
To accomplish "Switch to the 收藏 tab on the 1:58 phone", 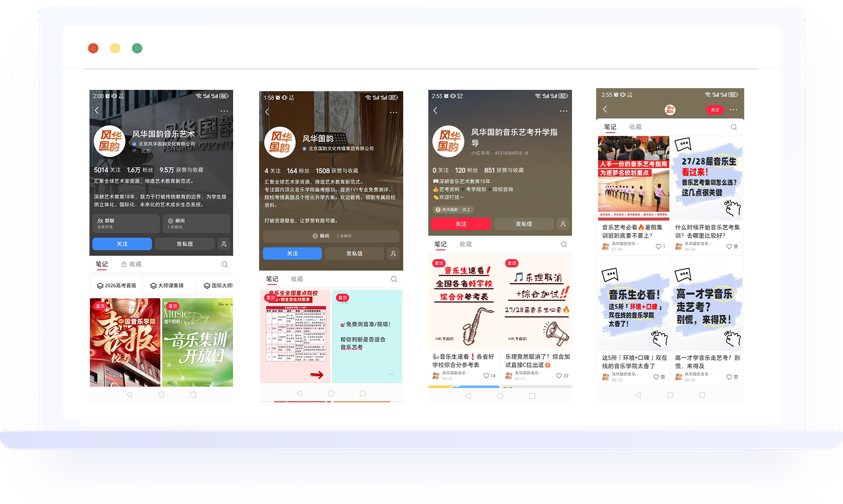I will coord(297,279).
